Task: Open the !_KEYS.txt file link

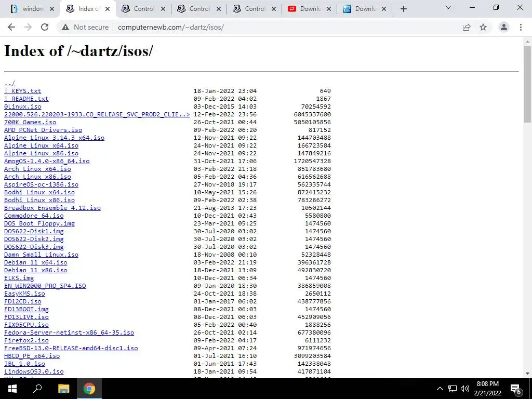Action: [x=22, y=91]
